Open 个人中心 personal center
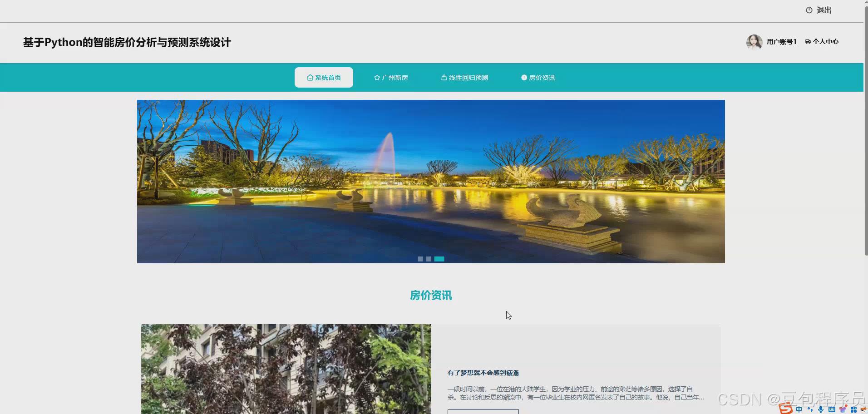868x414 pixels. [x=822, y=41]
